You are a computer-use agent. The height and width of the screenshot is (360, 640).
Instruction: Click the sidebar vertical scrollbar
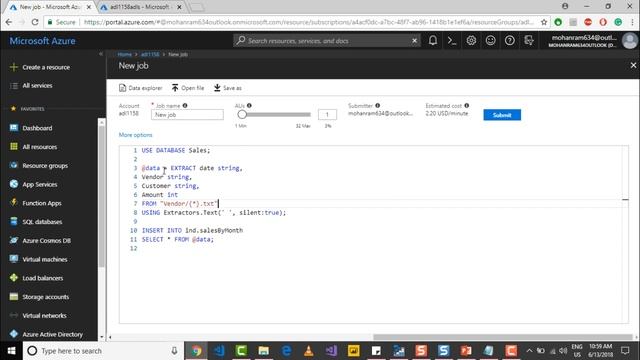101,196
